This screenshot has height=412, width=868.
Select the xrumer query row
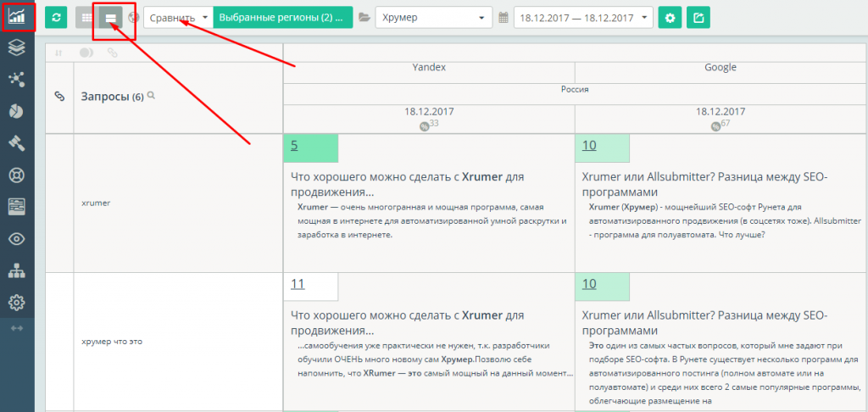96,203
